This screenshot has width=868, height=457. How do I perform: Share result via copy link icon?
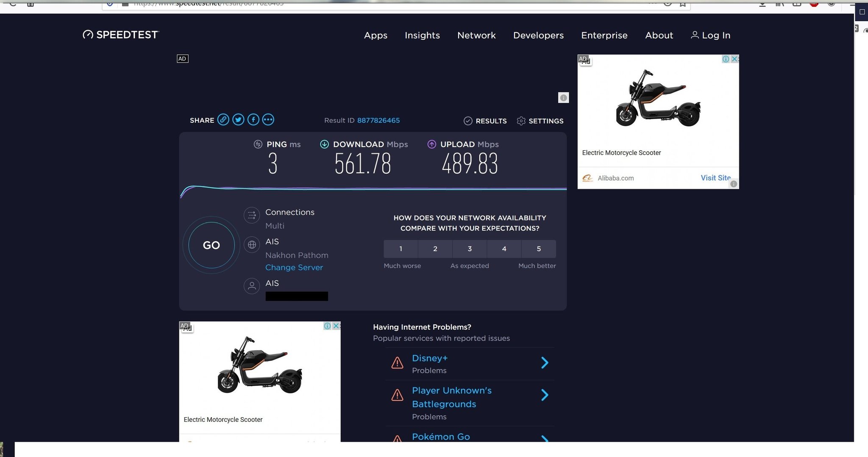(x=223, y=120)
